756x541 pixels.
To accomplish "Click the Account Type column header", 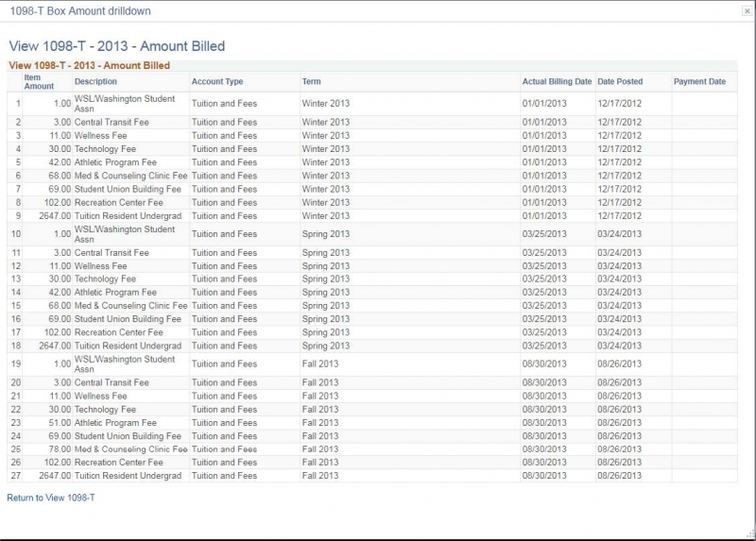I will tap(217, 81).
